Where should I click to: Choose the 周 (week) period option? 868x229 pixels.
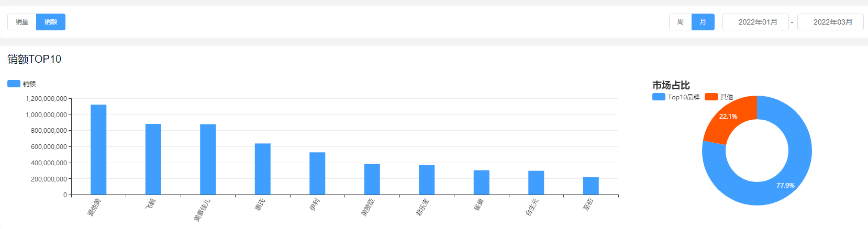point(680,22)
